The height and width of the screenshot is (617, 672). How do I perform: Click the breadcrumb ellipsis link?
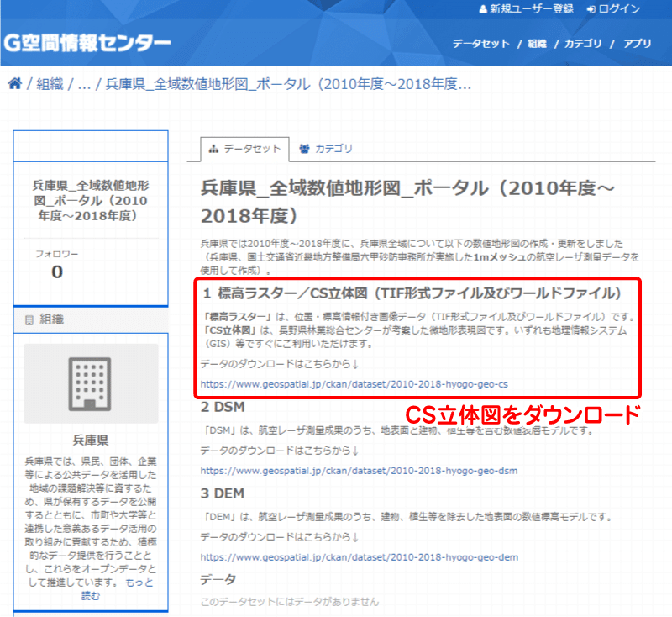85,84
